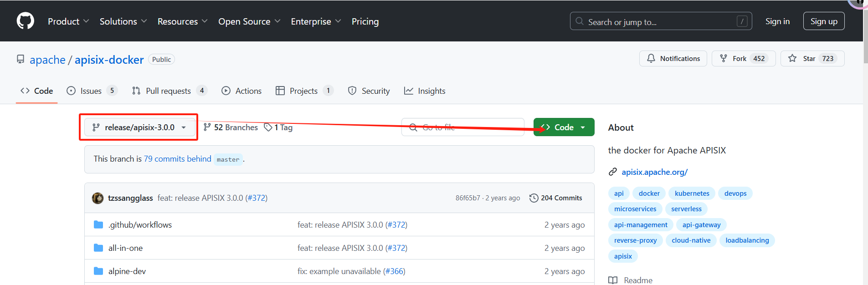The image size is (868, 285).
Task: Switch to the Pull requests tab
Action: [169, 91]
